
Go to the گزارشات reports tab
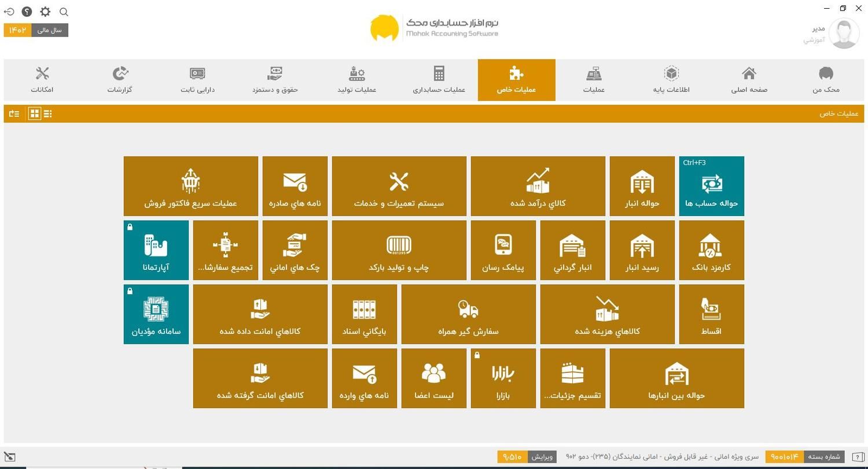[120, 80]
